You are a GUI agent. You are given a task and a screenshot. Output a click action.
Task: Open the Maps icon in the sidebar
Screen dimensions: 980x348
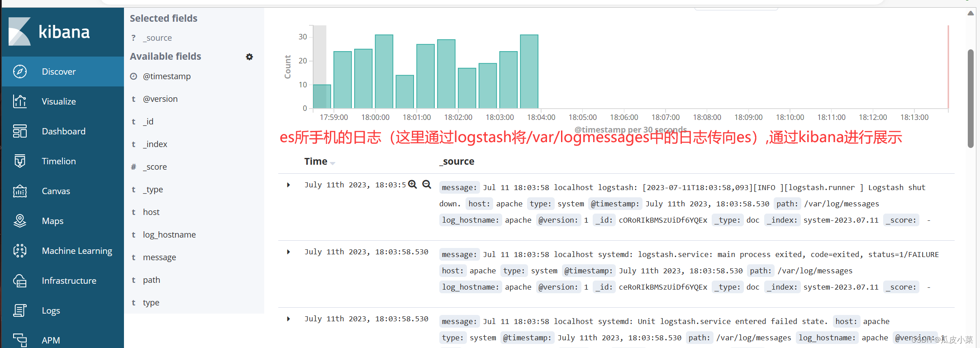(20, 221)
